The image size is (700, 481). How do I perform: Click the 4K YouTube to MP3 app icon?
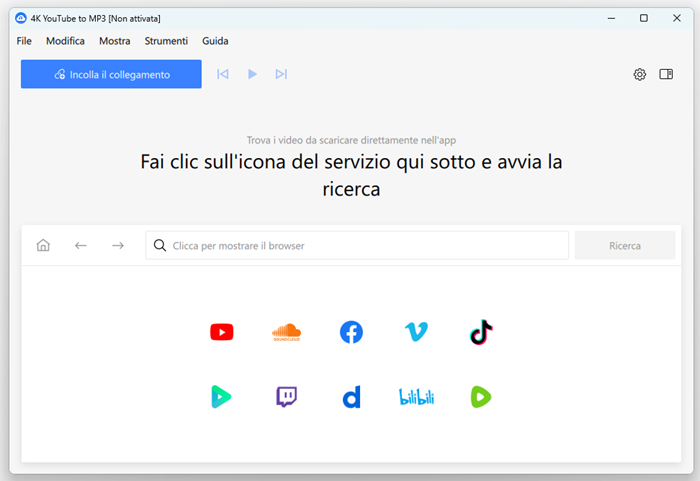(21, 18)
